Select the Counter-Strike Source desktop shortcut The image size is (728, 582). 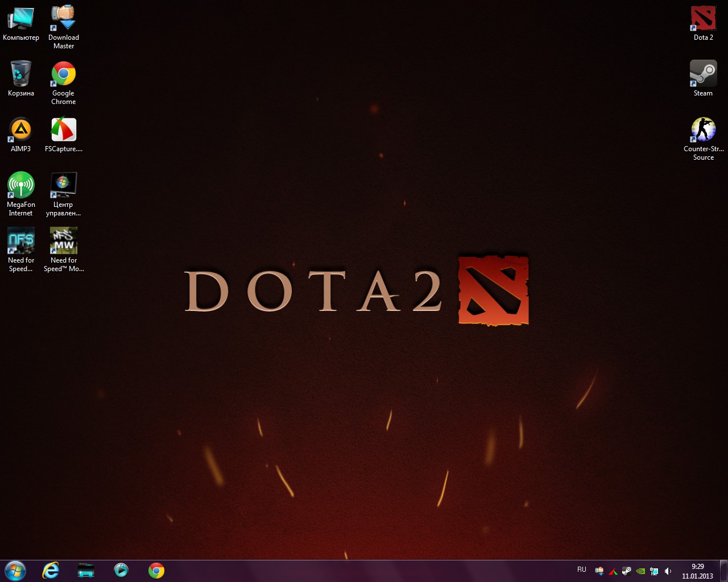(x=704, y=139)
